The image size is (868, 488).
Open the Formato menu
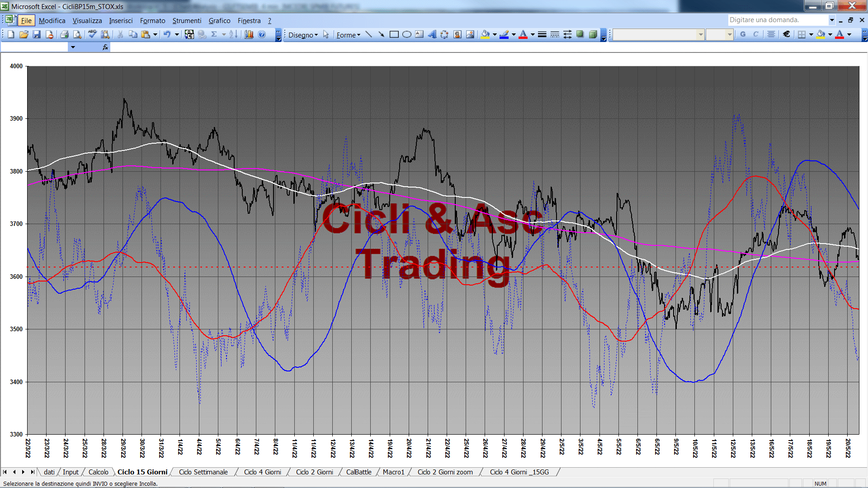click(152, 21)
